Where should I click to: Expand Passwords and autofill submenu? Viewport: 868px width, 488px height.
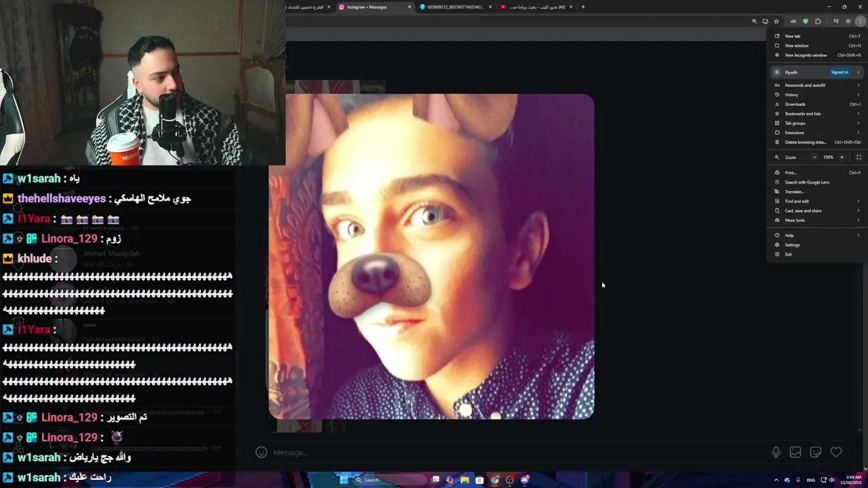(x=817, y=85)
